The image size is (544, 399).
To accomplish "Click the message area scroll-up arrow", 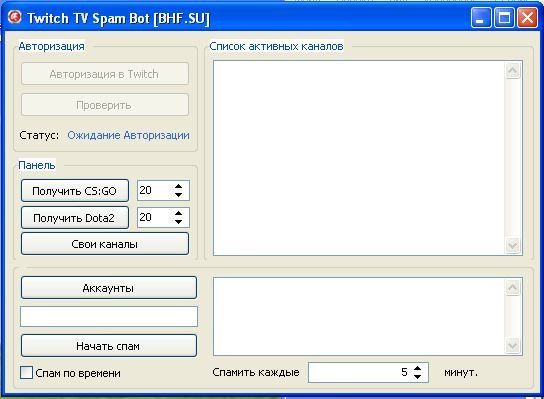I will coord(513,287).
